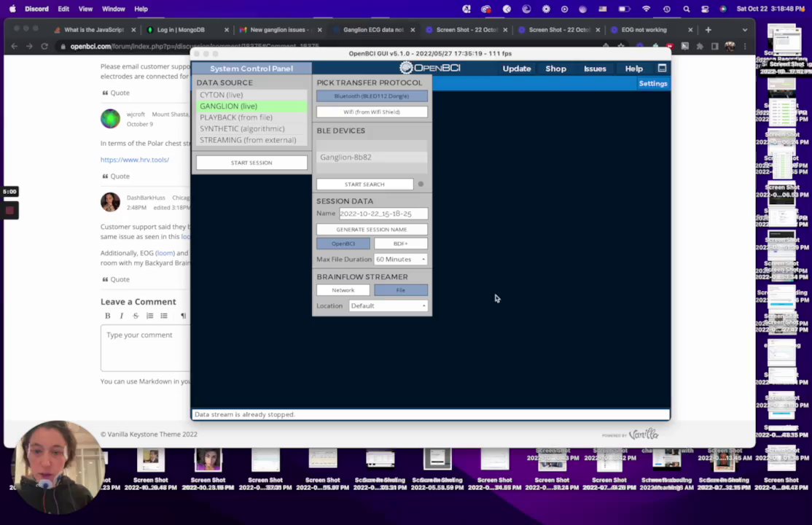This screenshot has width=812, height=525.
Task: Click Quote under DashBarkHuss's comment
Action: [116, 279]
